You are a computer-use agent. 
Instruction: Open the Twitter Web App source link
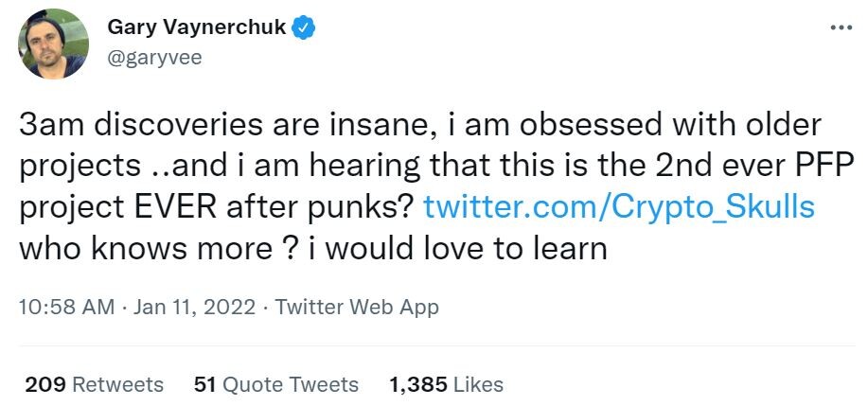(x=357, y=307)
